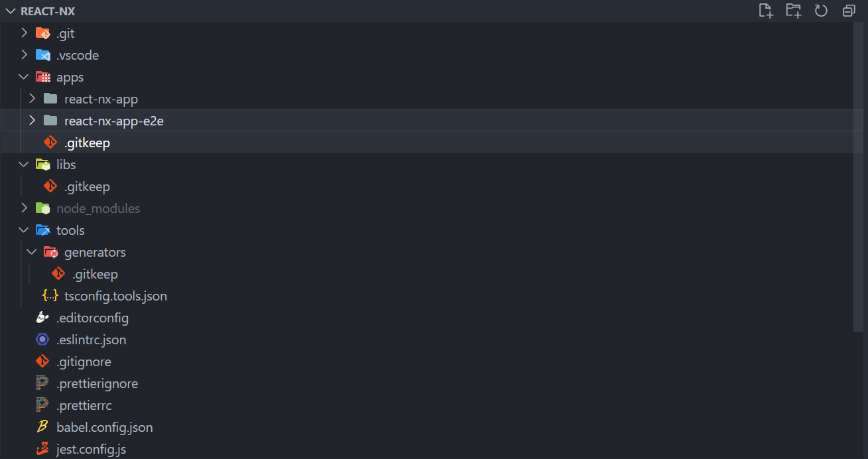Click the tsconfig.tools.json braces icon
Viewport: 868px width, 459px height.
coord(50,296)
